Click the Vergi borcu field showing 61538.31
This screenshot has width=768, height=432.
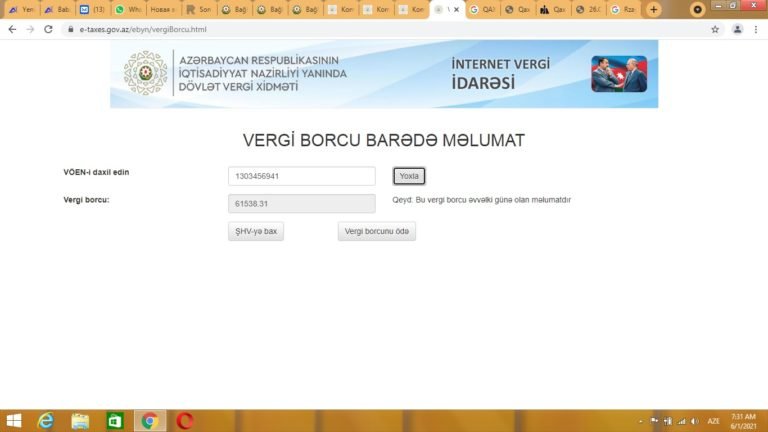302,204
